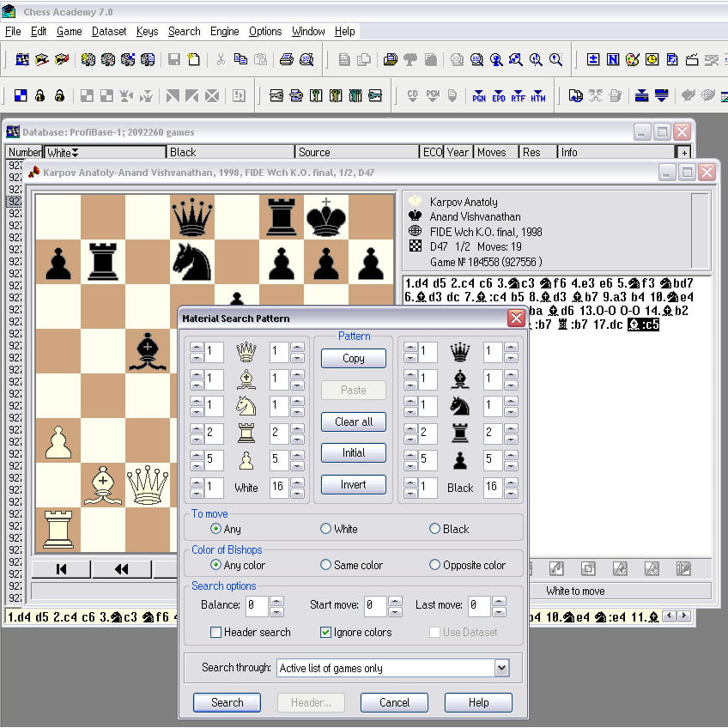Screen dimensions: 728x728
Task: Click the printer icon in toolbar
Action: click(x=287, y=59)
